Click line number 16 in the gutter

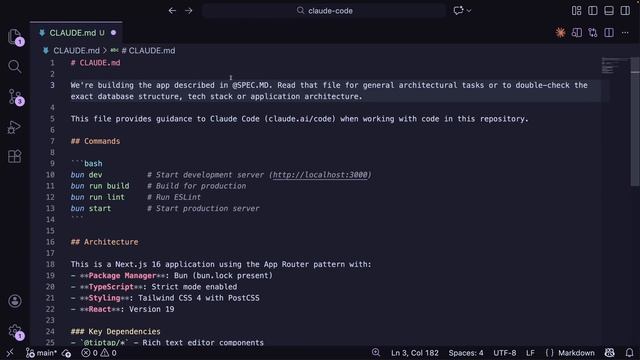[x=50, y=242]
